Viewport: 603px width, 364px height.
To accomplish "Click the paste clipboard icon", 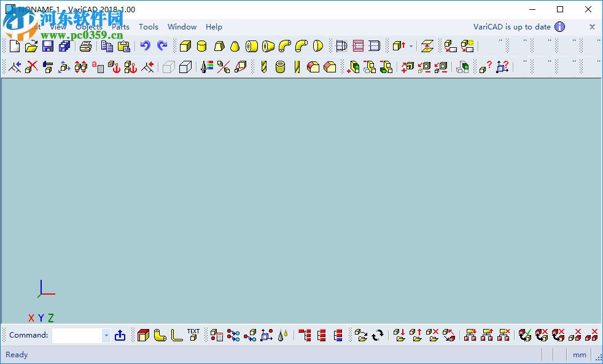I will 123,46.
